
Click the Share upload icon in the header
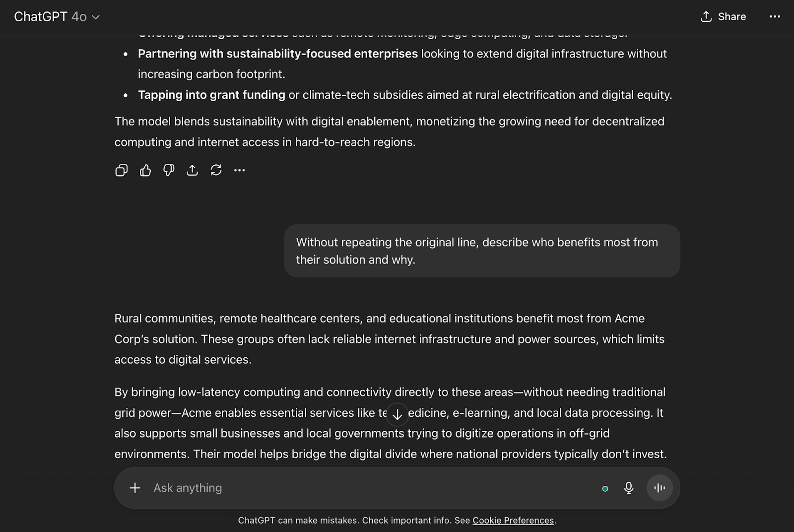click(x=706, y=16)
